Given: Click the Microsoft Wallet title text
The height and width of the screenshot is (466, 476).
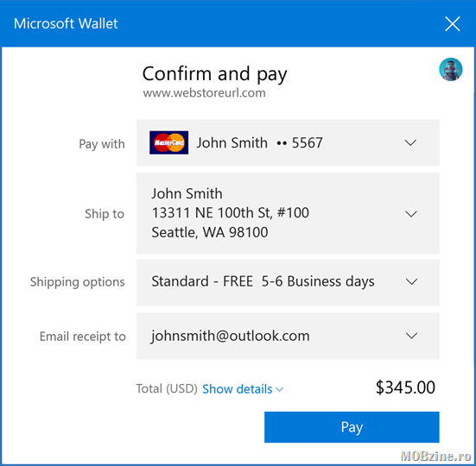Looking at the screenshot, I should [x=66, y=23].
